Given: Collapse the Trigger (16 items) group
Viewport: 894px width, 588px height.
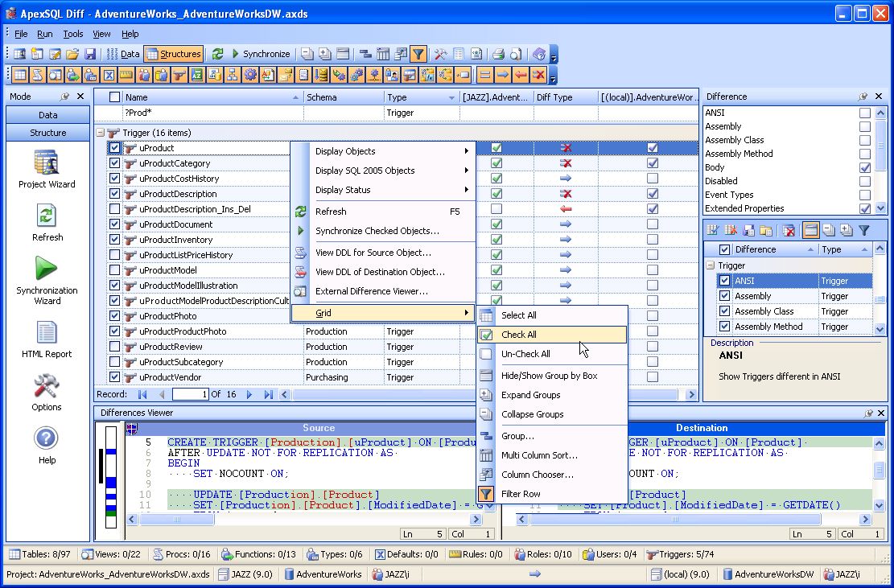Looking at the screenshot, I should pos(100,133).
